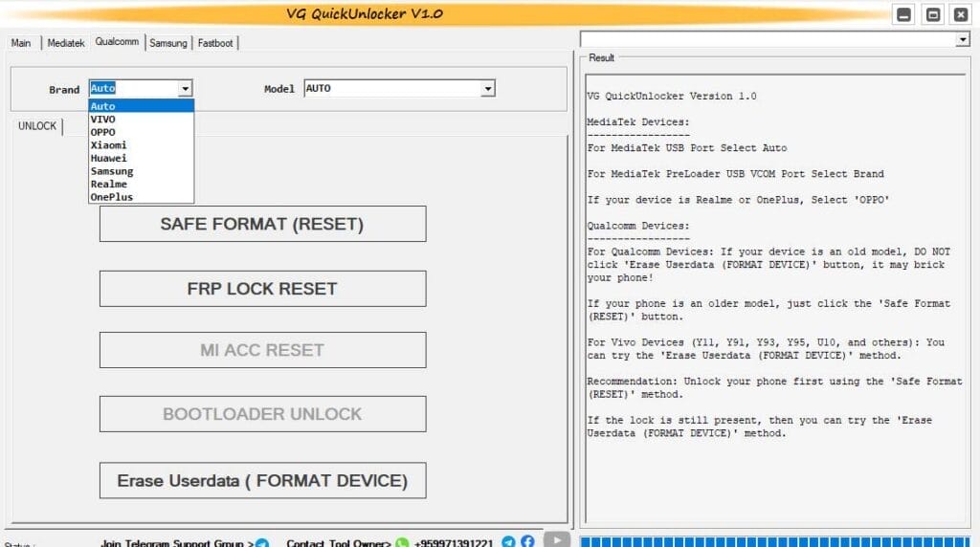Choose OPPO in Brand list
This screenshot has height=547, width=980.
coord(142,132)
